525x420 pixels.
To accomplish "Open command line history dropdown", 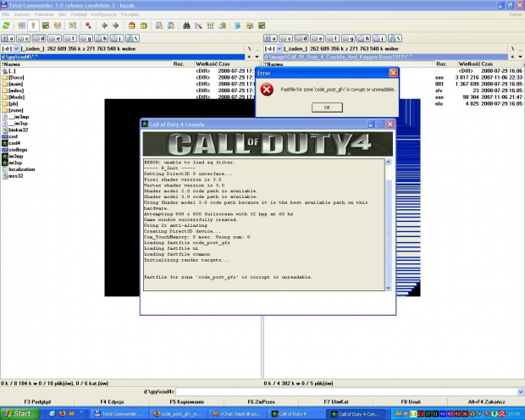I will (521, 391).
